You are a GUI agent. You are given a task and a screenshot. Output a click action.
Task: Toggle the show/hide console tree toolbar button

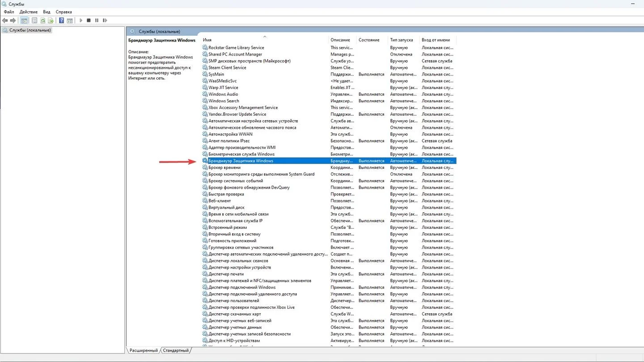(24, 21)
